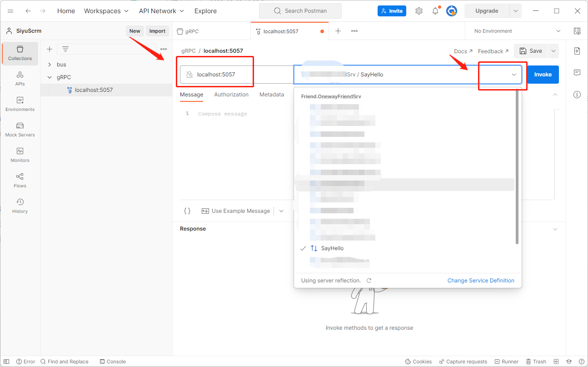Click the New button
This screenshot has width=588, height=367.
tap(135, 31)
